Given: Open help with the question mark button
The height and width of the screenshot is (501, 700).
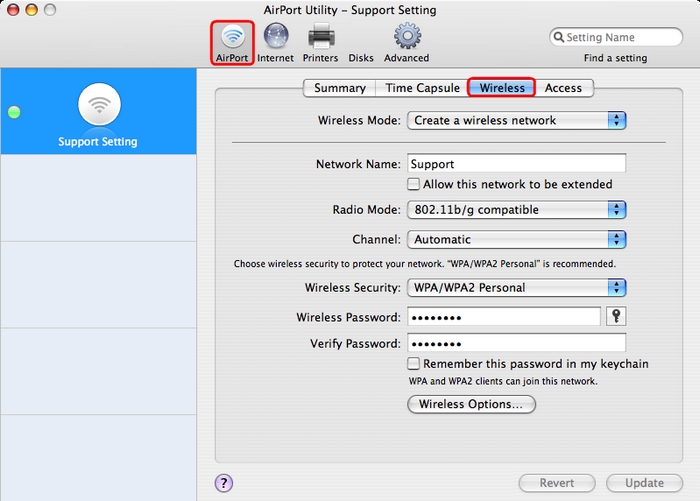Looking at the screenshot, I should [x=224, y=483].
